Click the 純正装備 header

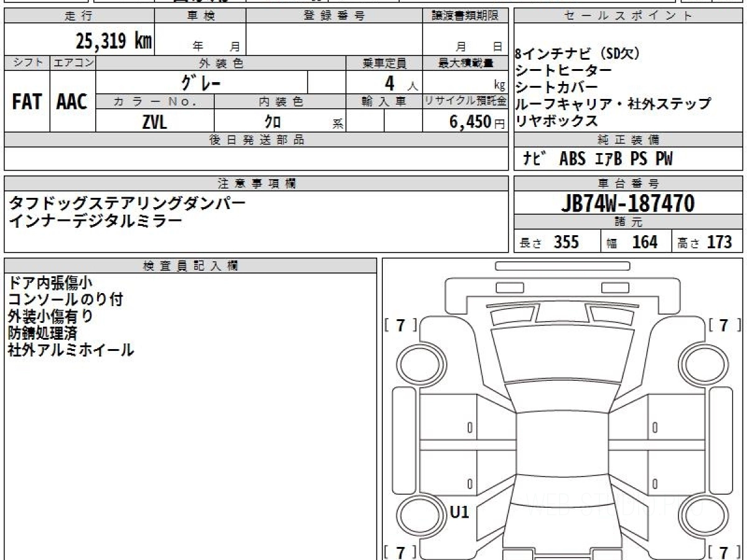[x=628, y=140]
